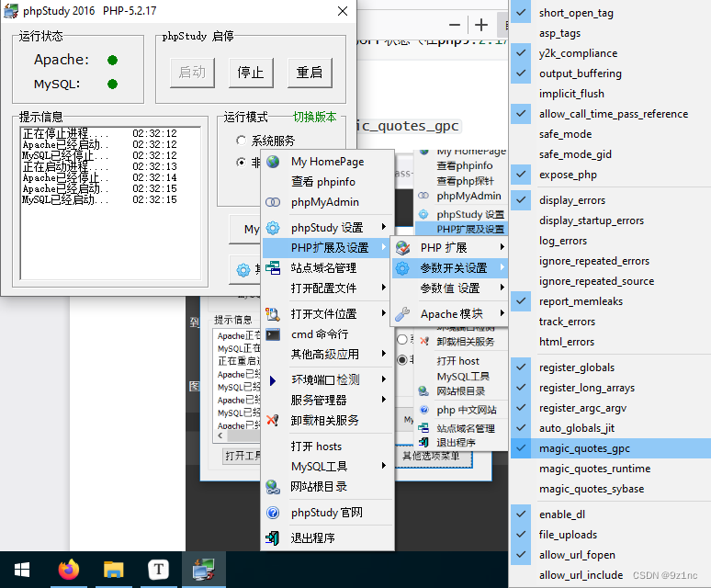Open Typora T icon on taskbar
Image resolution: width=711 pixels, height=588 pixels.
click(x=158, y=570)
